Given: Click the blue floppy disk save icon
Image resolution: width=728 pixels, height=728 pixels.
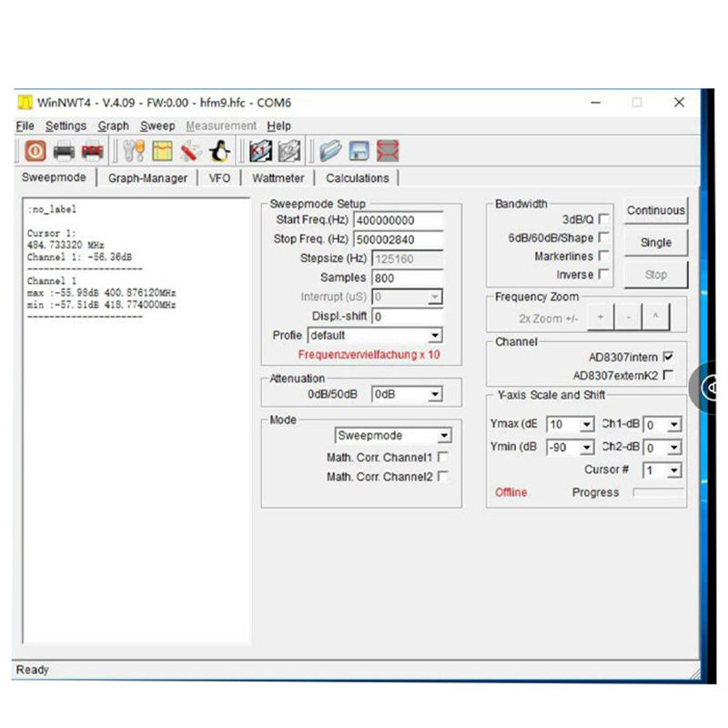Looking at the screenshot, I should (359, 151).
